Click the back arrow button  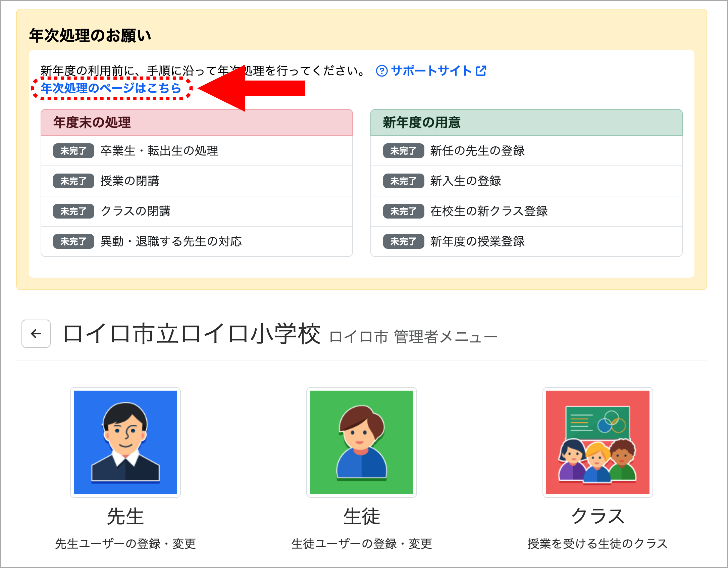coord(36,333)
